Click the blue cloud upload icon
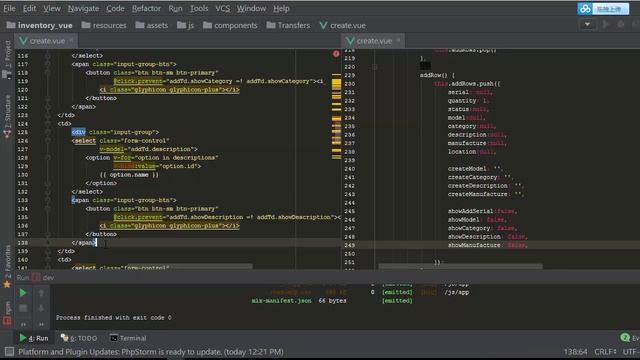This screenshot has width=640, height=360. pos(585,9)
